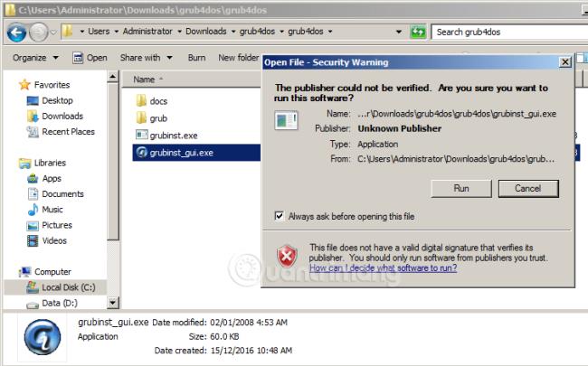Screen dimensions: 588x366
Task: Expand the Share with dropdown
Action: 145,58
